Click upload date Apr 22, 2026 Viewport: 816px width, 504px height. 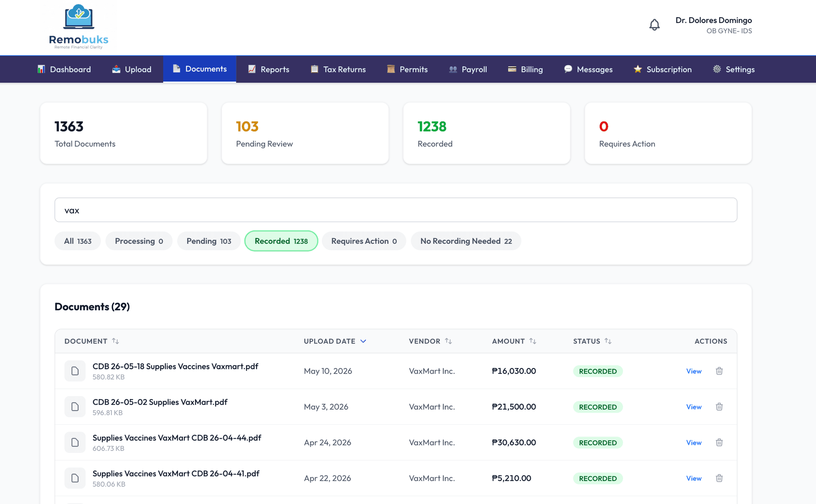327,478
